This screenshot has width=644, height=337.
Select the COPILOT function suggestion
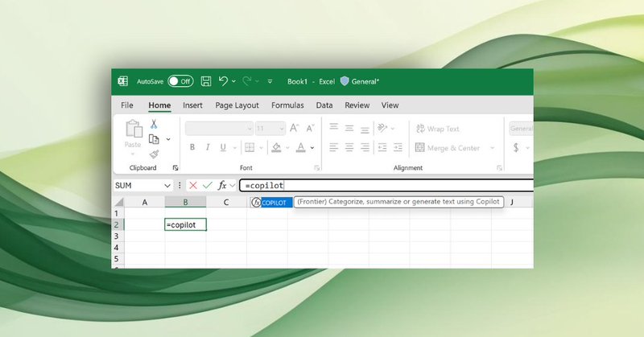coord(271,203)
